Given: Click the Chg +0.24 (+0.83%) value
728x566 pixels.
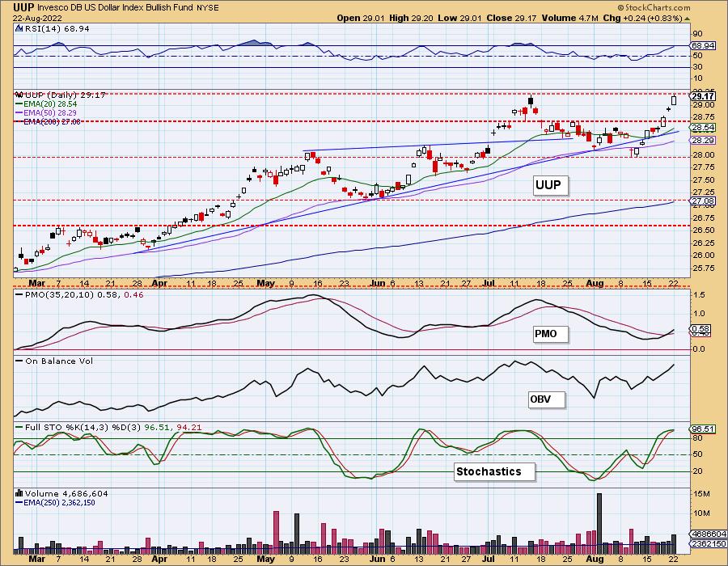Looking at the screenshot, I should coord(642,18).
